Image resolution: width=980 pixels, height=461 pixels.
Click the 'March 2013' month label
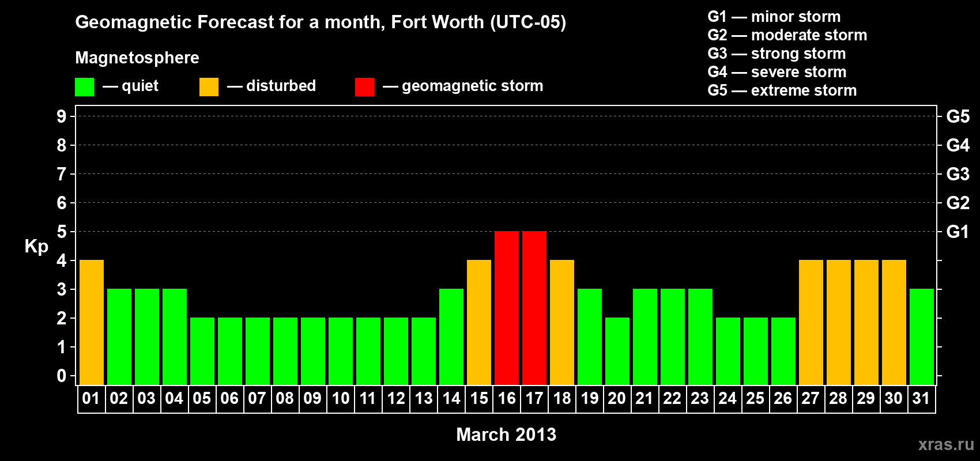[506, 434]
